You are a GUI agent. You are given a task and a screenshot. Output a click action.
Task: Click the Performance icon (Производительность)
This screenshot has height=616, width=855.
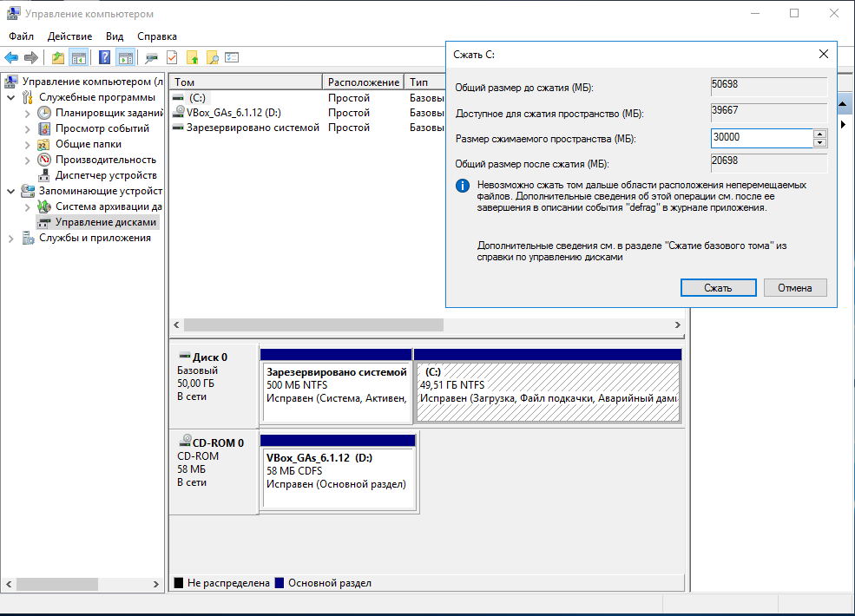pos(44,160)
